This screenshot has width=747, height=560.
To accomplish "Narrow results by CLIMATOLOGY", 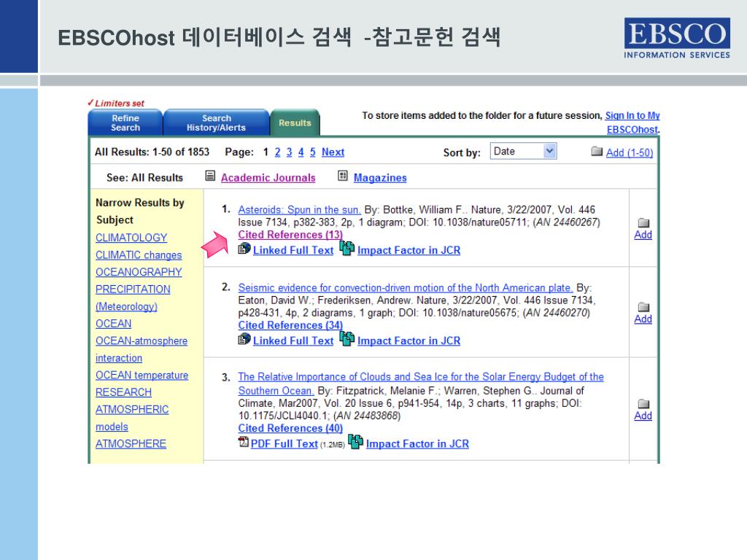I will click(x=131, y=238).
